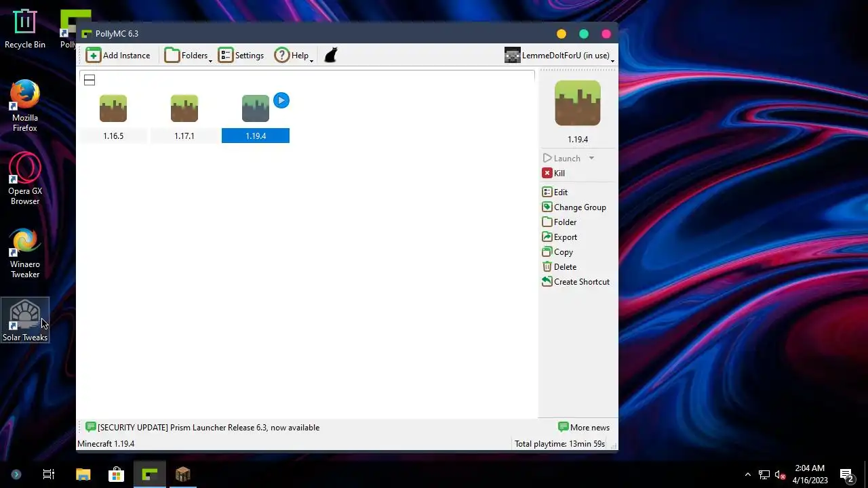Click the network tray icon
The width and height of the screenshot is (868, 488).
[x=764, y=474]
